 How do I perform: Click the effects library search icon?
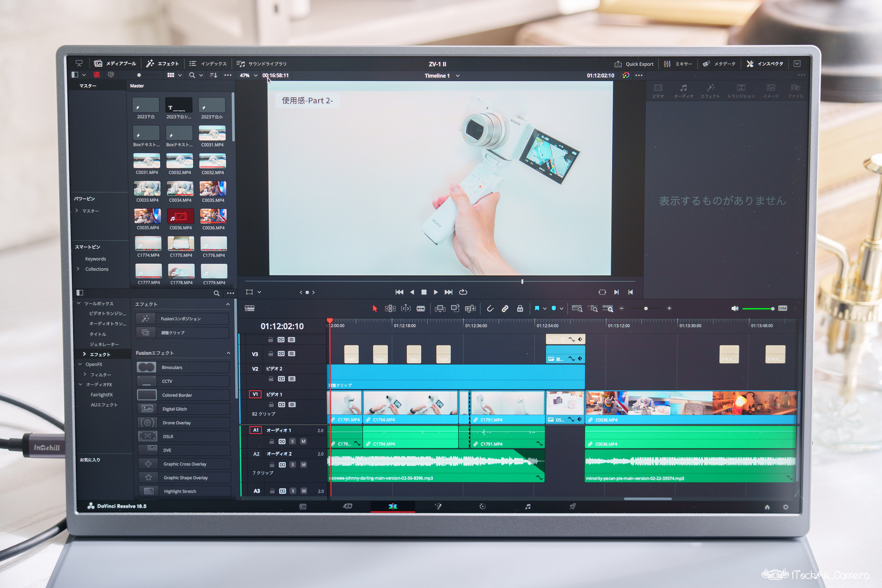pyautogui.click(x=217, y=293)
